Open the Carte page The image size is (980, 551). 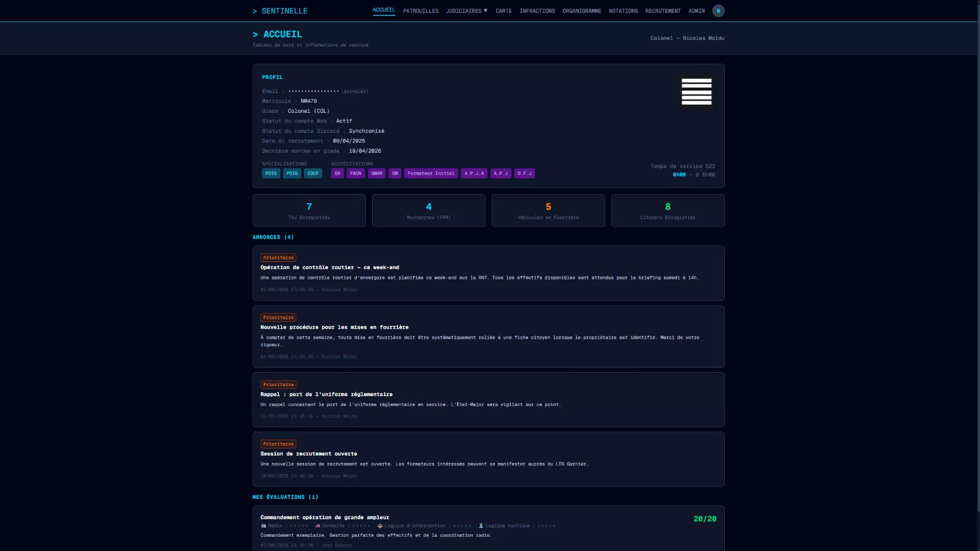coord(503,11)
